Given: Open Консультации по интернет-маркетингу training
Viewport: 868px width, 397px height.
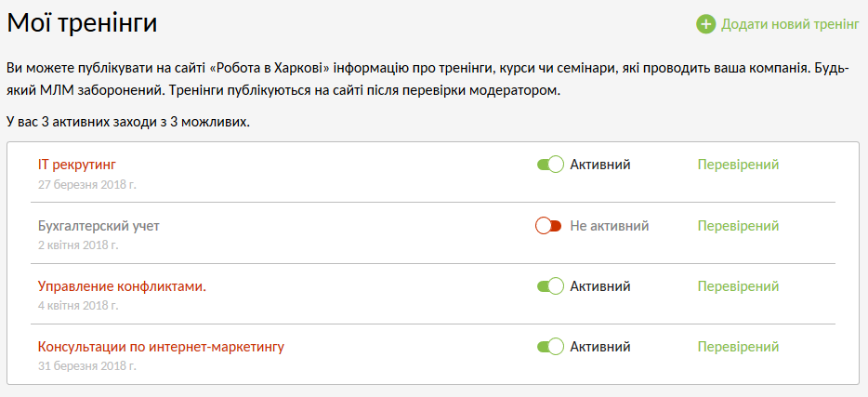Looking at the screenshot, I should pos(161,347).
